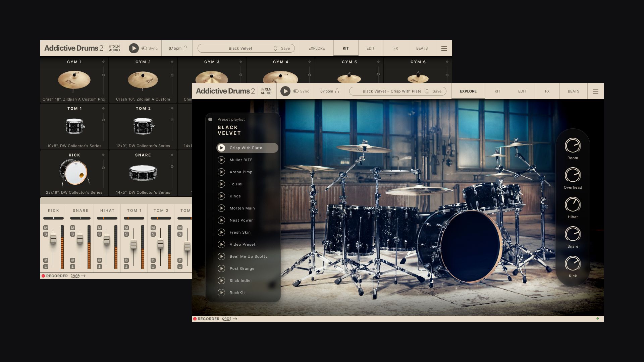Viewport: 644px width, 362px height.
Task: Save the Crisp With Plate preset
Action: point(437,91)
